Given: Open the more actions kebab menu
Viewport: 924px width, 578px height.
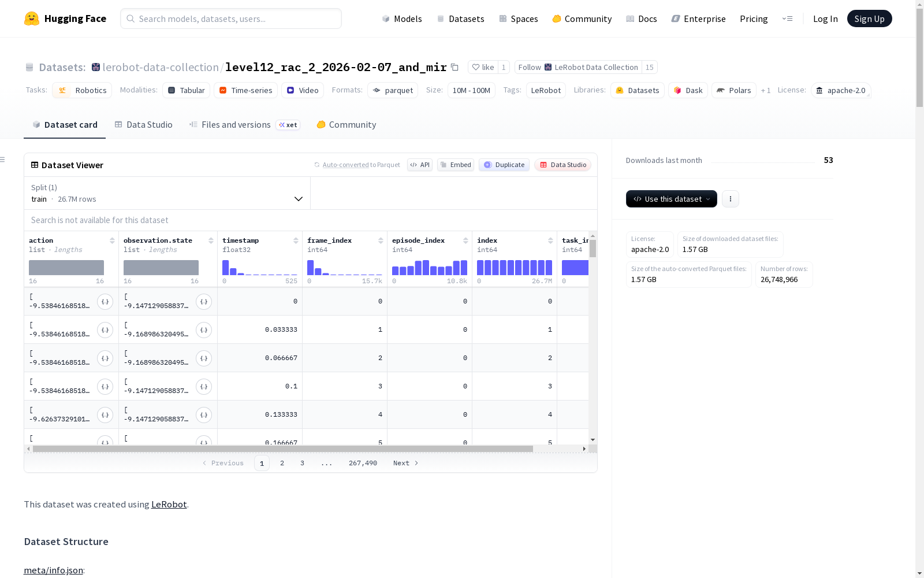Looking at the screenshot, I should pyautogui.click(x=731, y=199).
